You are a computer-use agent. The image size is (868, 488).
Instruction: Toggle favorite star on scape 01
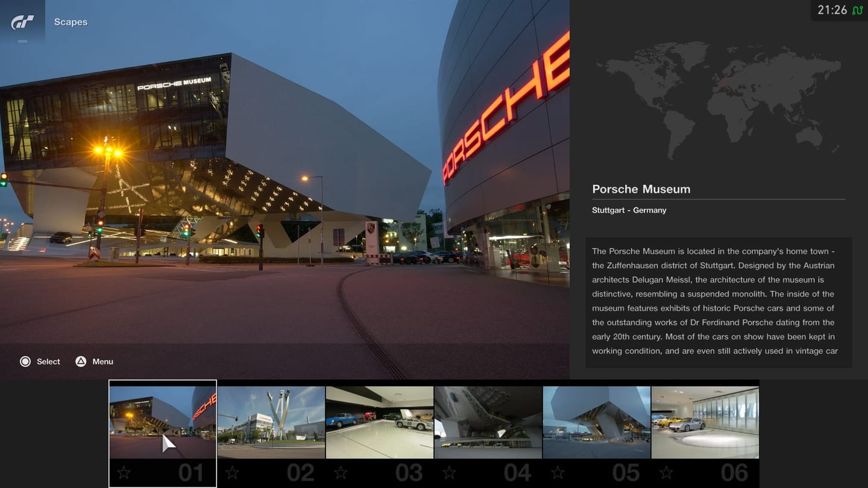click(x=124, y=473)
